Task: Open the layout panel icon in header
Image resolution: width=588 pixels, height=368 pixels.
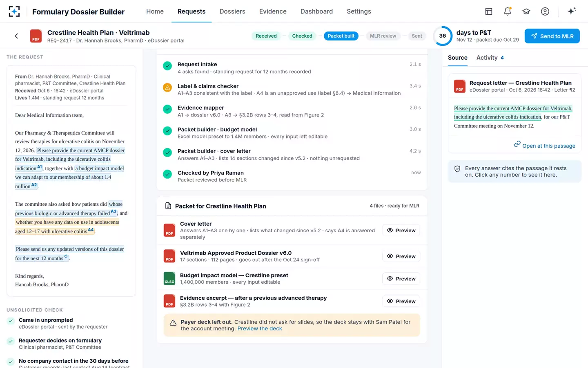Action: (489, 11)
